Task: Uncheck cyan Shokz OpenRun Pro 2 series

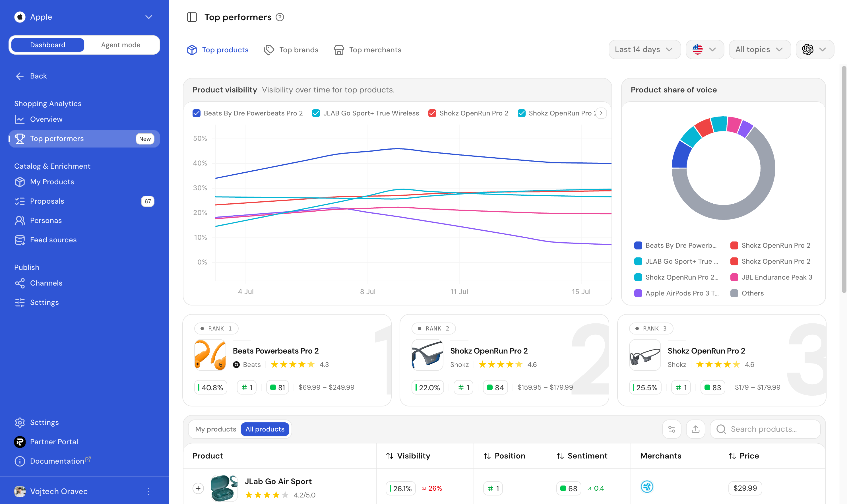Action: click(x=521, y=113)
